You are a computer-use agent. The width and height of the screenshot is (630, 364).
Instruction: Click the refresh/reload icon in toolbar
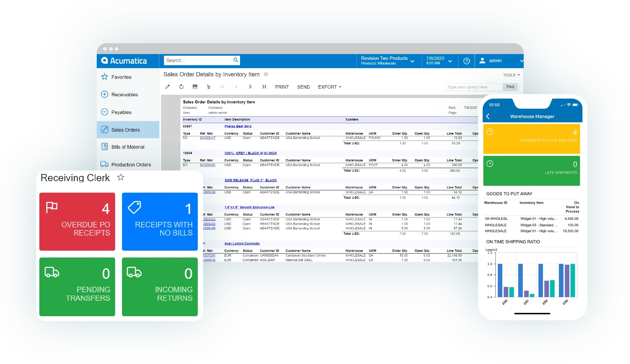(181, 87)
